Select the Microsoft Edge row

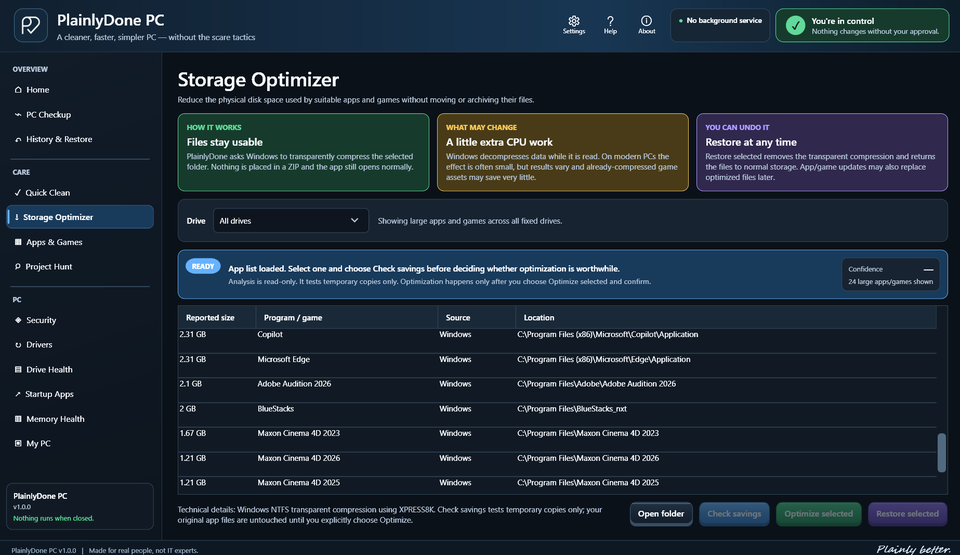pyautogui.click(x=557, y=365)
